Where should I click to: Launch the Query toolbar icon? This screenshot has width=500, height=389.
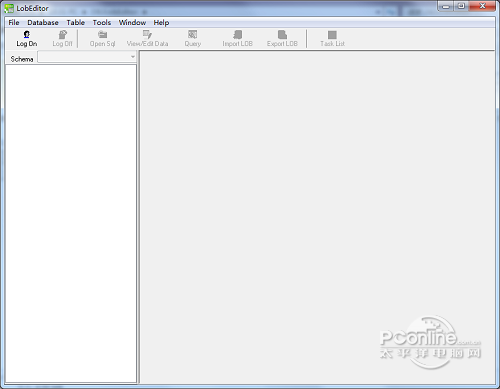[x=192, y=34]
